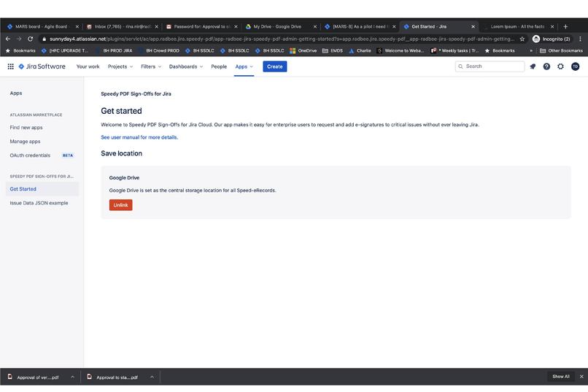
Task: Open the Other Bookmarks folder
Action: [x=562, y=50]
